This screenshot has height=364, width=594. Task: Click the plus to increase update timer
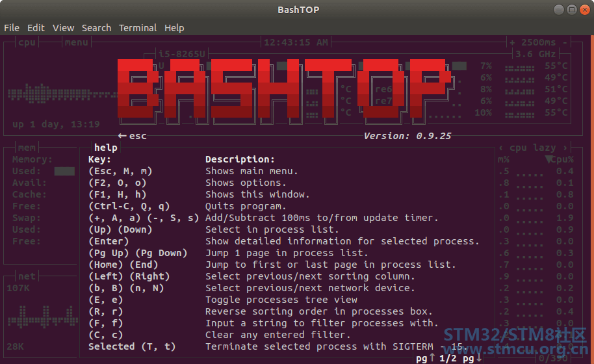(512, 42)
